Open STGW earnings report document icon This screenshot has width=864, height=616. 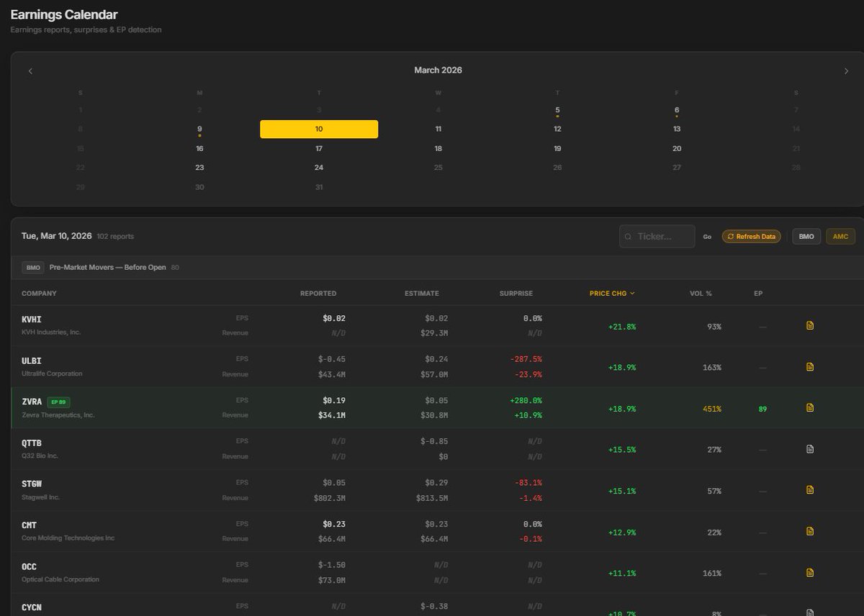tap(810, 490)
